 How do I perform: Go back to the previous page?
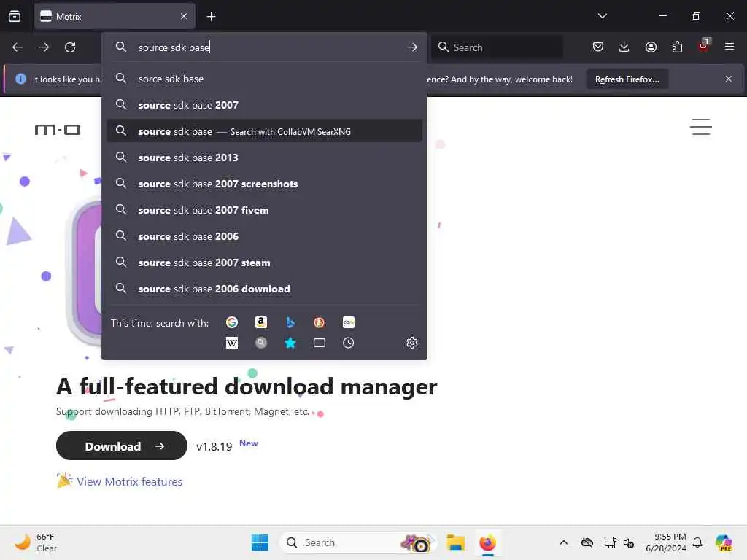click(18, 47)
